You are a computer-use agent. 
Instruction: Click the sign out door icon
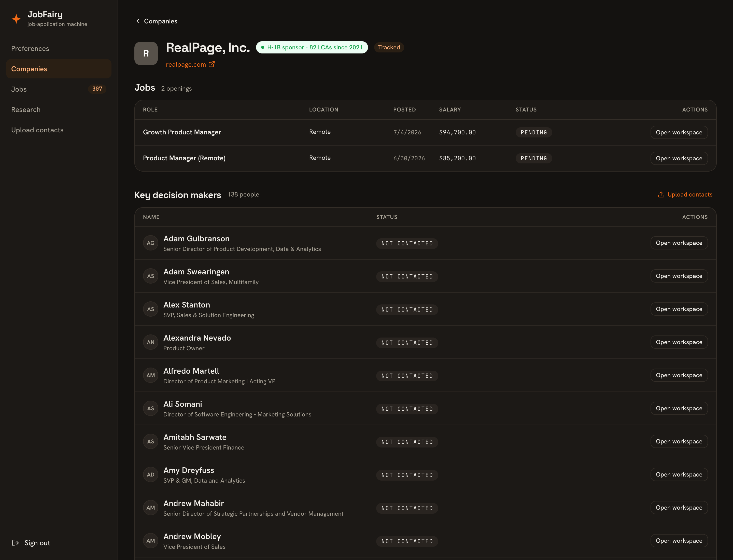pos(15,543)
